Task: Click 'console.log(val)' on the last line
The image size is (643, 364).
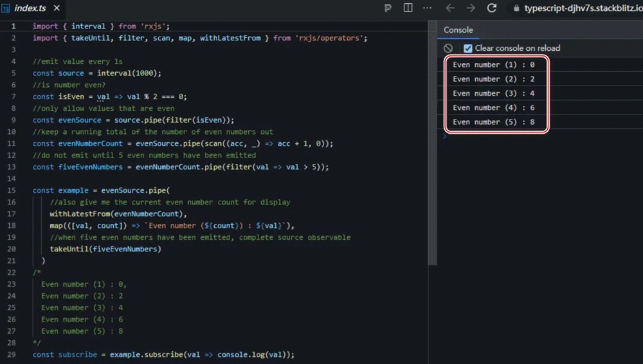Action: 251,354
